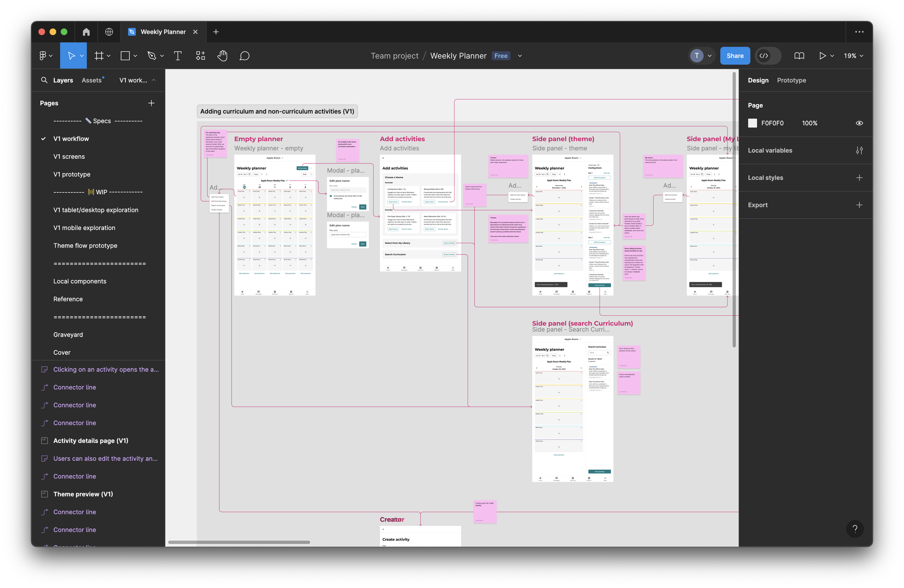The image size is (904, 588).
Task: Select the Activity details page (V1) layer
Action: (x=91, y=440)
